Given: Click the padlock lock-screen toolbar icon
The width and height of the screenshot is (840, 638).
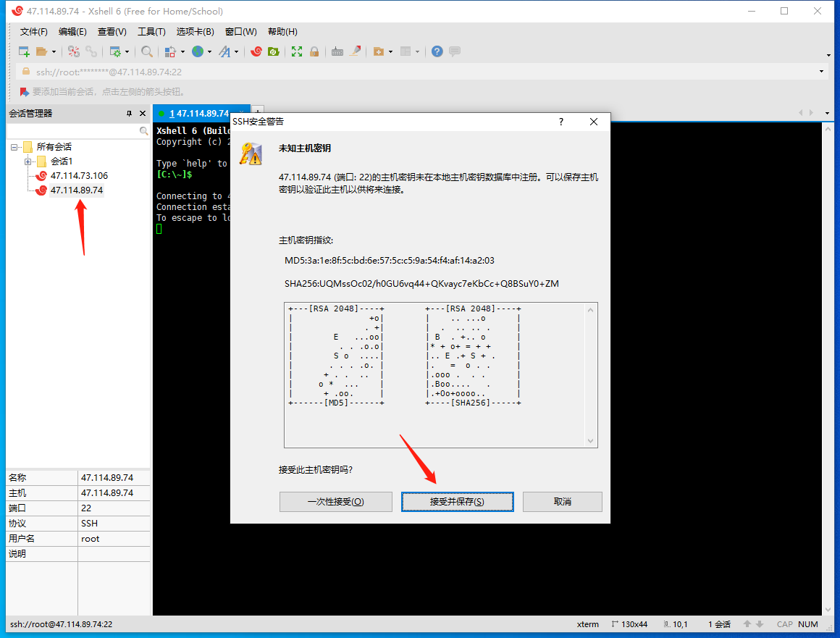Looking at the screenshot, I should tap(314, 51).
